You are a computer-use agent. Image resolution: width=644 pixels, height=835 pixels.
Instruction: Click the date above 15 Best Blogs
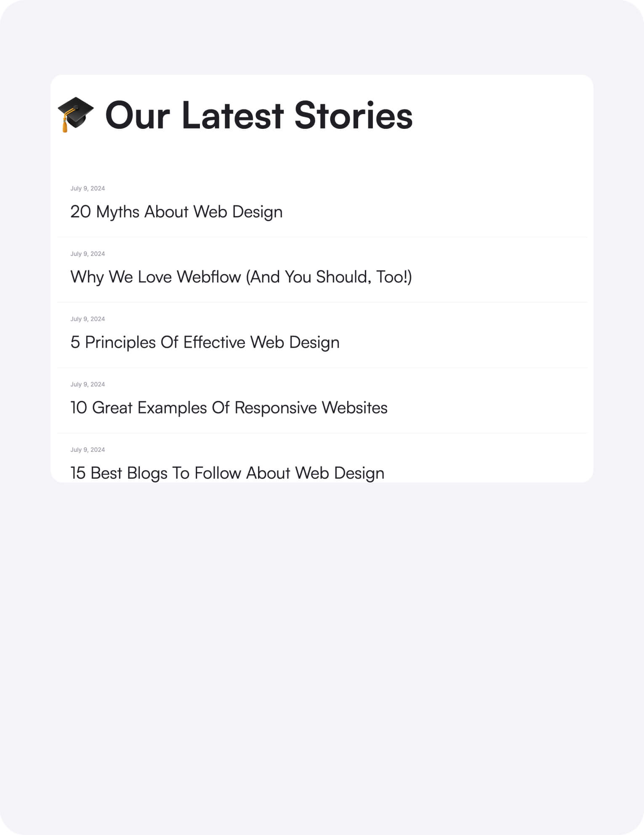click(x=88, y=449)
